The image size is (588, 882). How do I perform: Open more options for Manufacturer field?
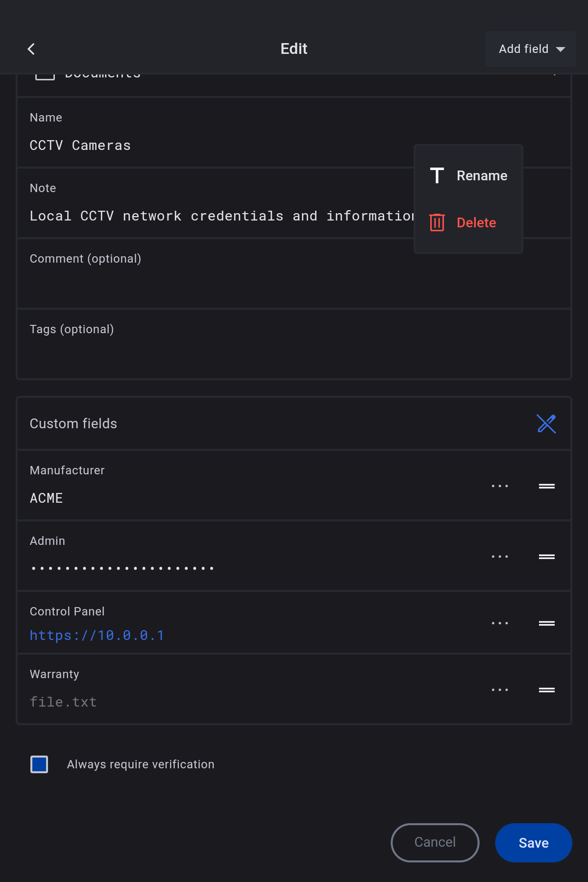pyautogui.click(x=500, y=486)
